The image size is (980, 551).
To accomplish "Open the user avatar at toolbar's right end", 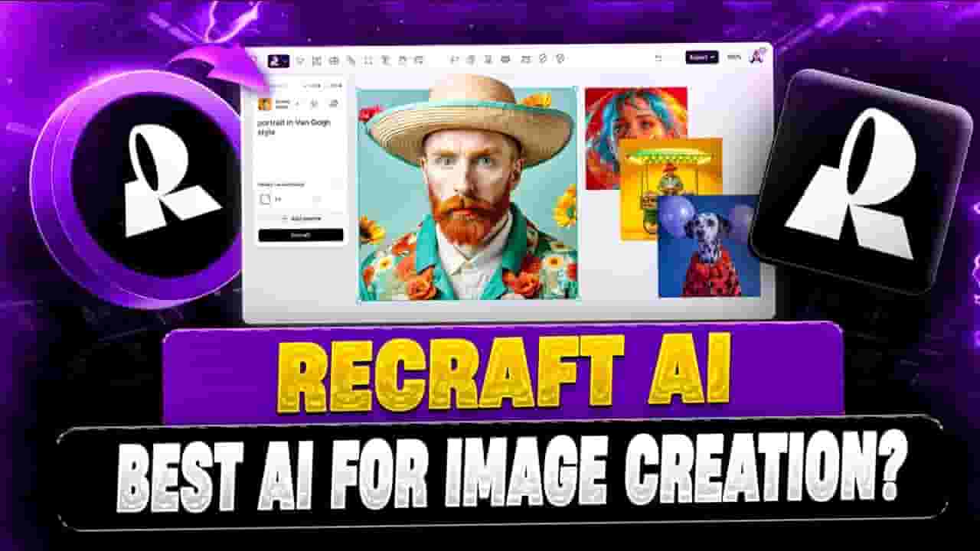I will click(x=757, y=55).
